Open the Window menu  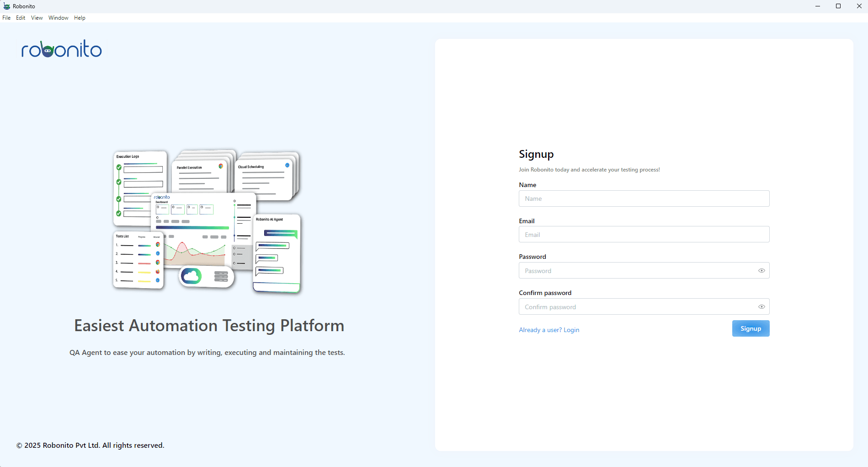59,18
